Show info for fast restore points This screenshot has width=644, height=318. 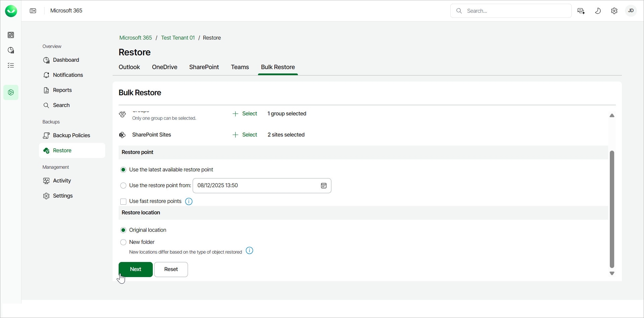point(189,201)
